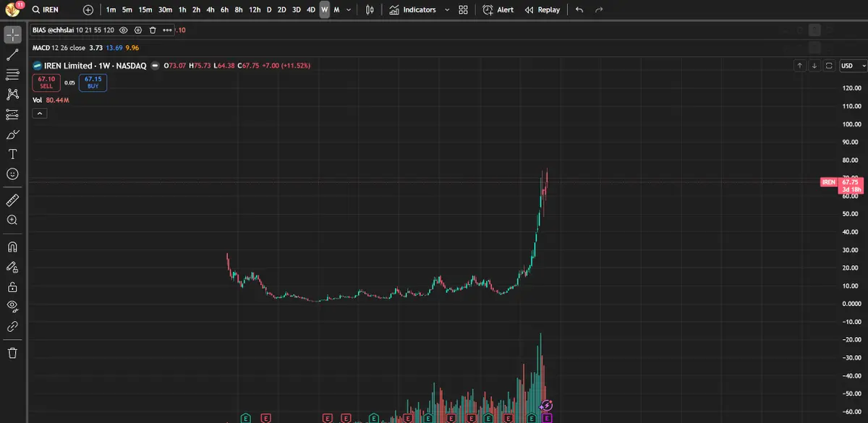Select the crosshair cursor tool

pos(12,35)
